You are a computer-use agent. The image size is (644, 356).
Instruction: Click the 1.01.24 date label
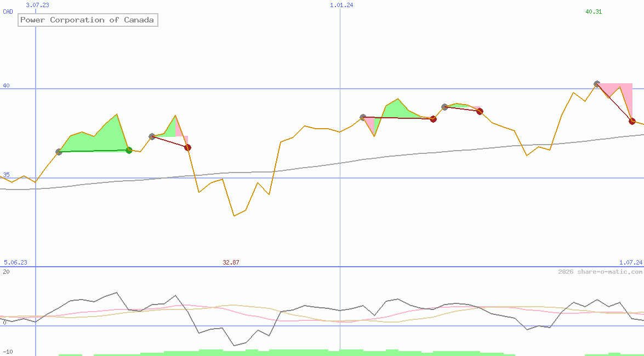[341, 5]
